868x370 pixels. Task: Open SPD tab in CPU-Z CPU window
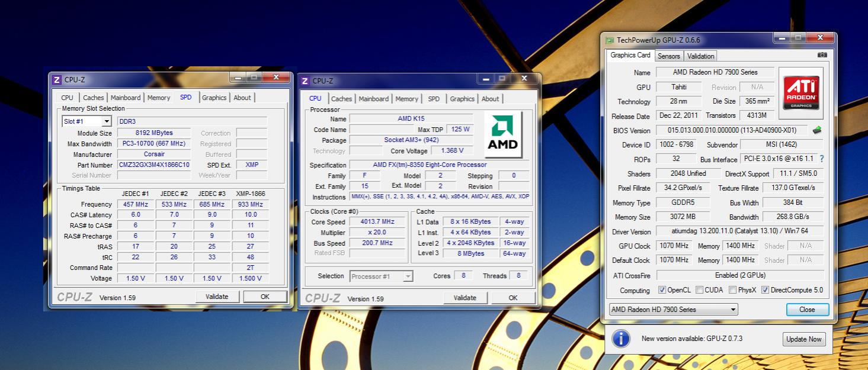tap(434, 99)
